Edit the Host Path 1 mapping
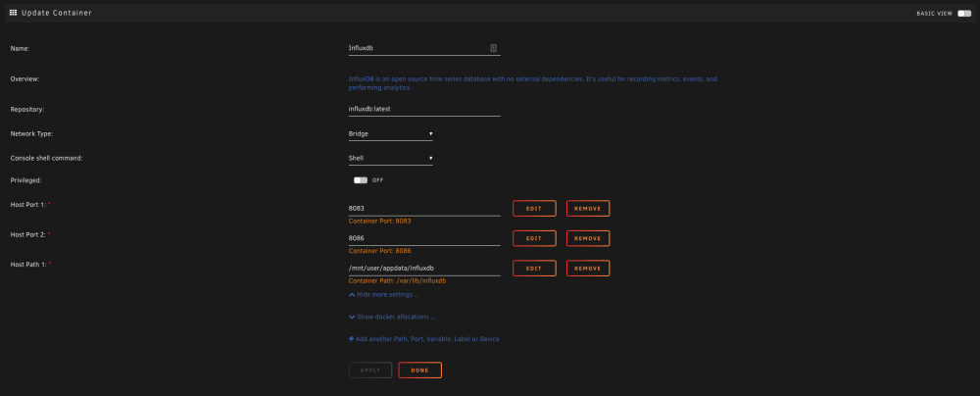 pyautogui.click(x=534, y=269)
